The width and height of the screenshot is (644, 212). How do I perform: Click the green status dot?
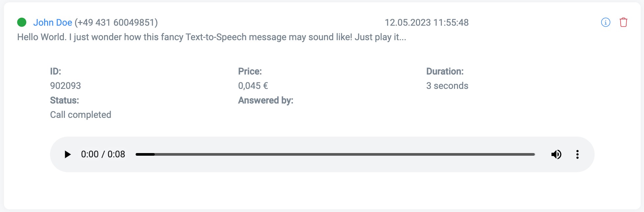click(x=22, y=22)
